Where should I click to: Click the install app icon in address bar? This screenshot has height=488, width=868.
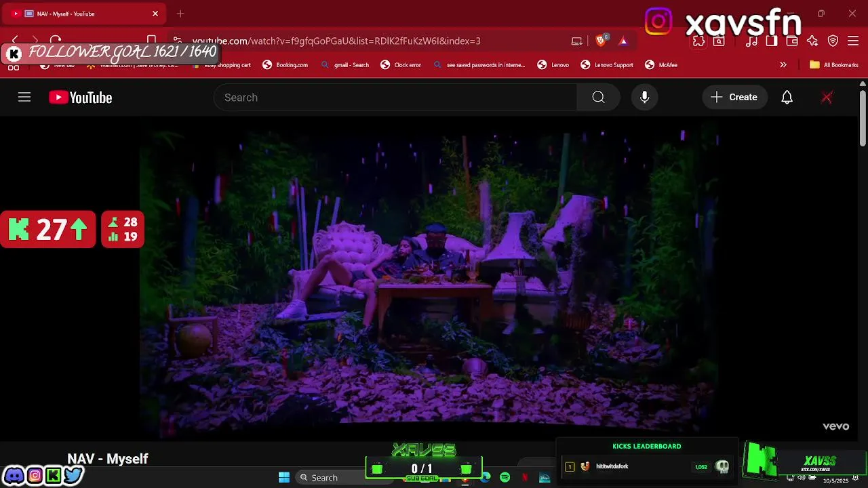point(577,41)
